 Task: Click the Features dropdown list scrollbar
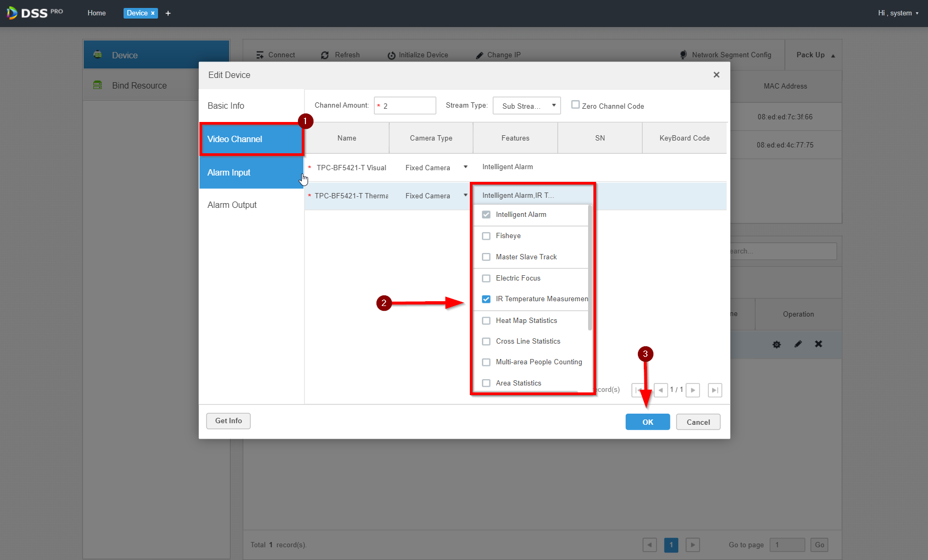pos(590,268)
